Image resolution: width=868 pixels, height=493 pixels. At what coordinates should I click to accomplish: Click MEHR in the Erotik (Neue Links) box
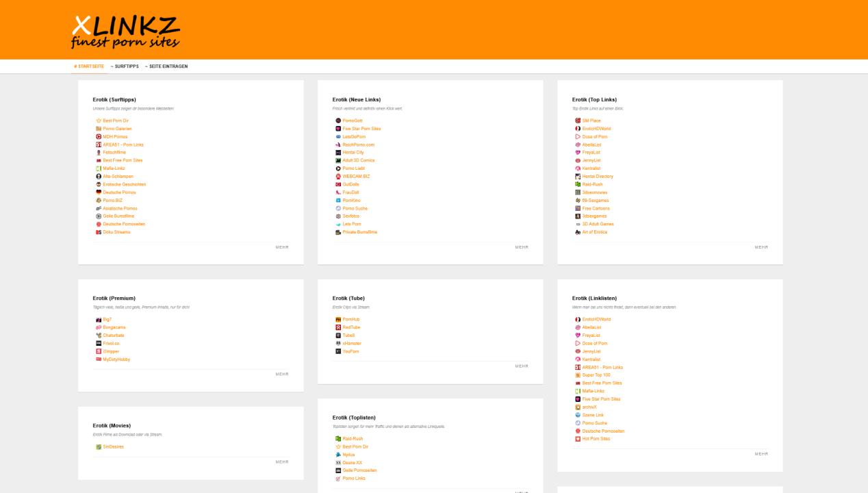click(522, 247)
